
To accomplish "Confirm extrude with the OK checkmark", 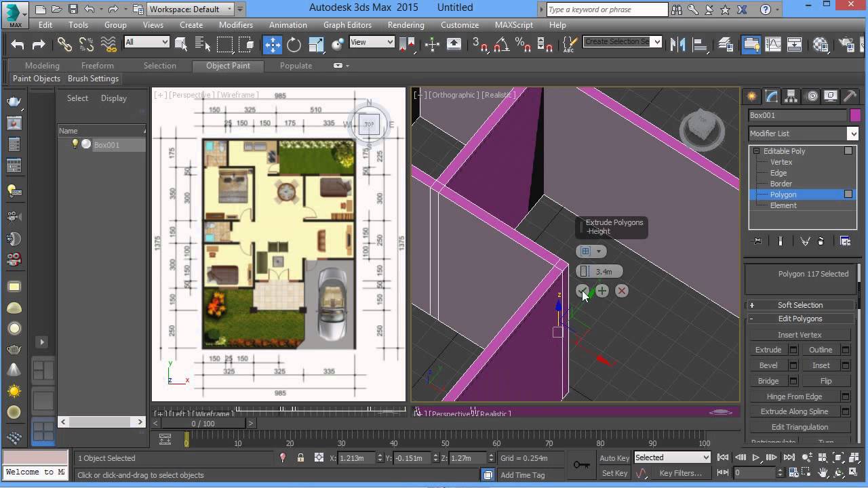I will click(x=583, y=291).
